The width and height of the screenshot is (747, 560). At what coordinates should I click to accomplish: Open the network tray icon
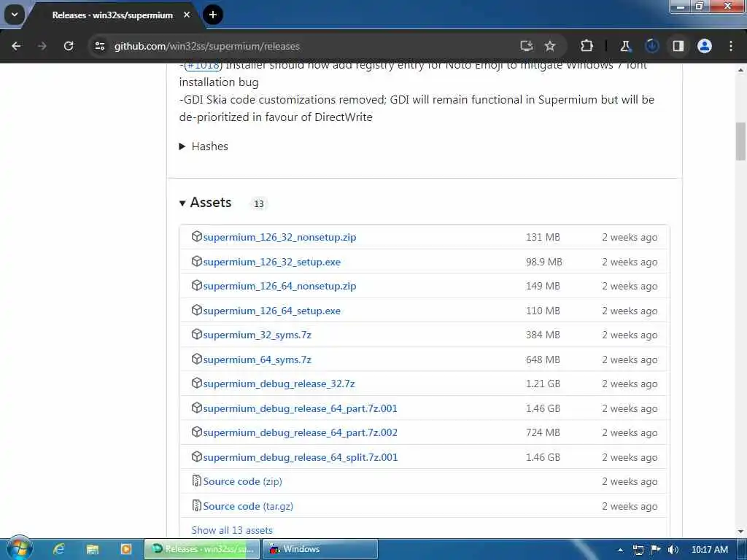point(638,550)
